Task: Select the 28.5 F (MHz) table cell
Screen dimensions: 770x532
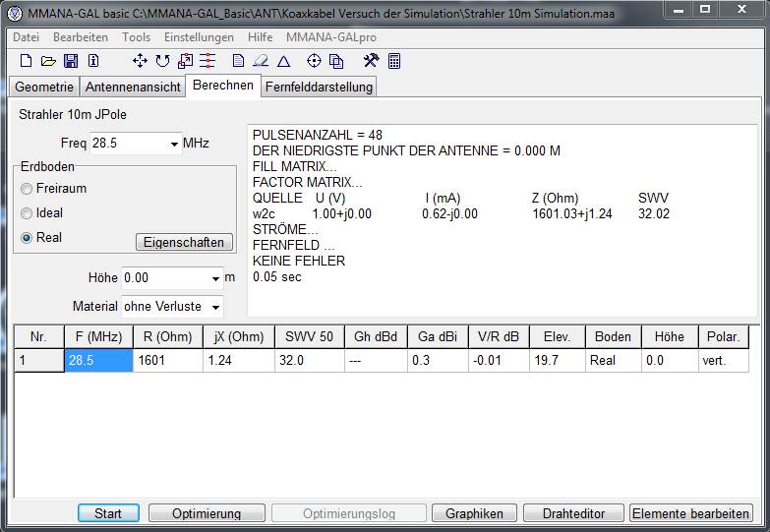Action: pos(98,361)
